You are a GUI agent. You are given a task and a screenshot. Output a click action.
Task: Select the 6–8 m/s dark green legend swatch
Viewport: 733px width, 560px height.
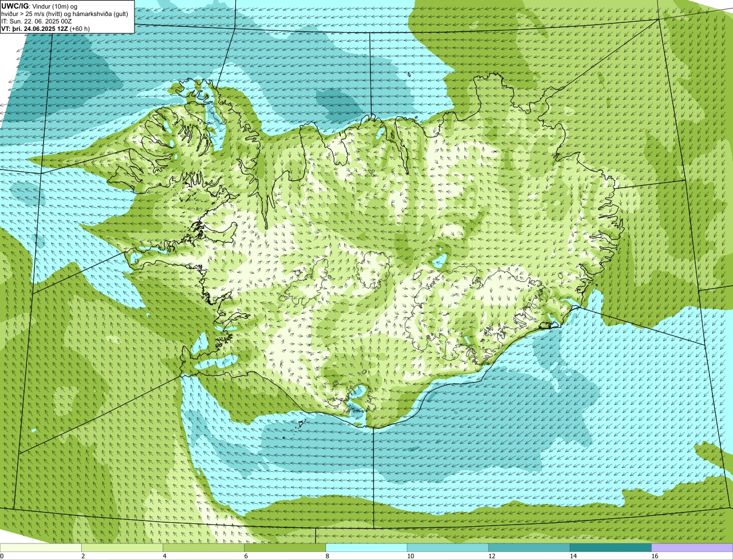pyautogui.click(x=285, y=548)
